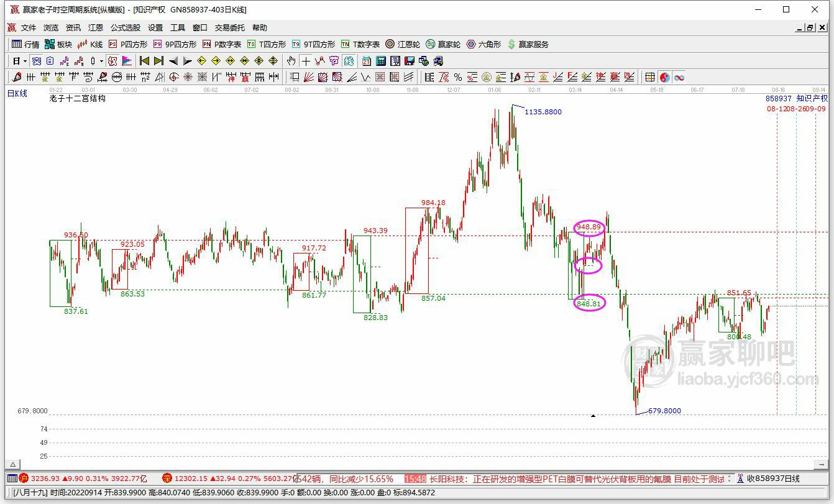Toggle the grid table icon

click(x=650, y=77)
